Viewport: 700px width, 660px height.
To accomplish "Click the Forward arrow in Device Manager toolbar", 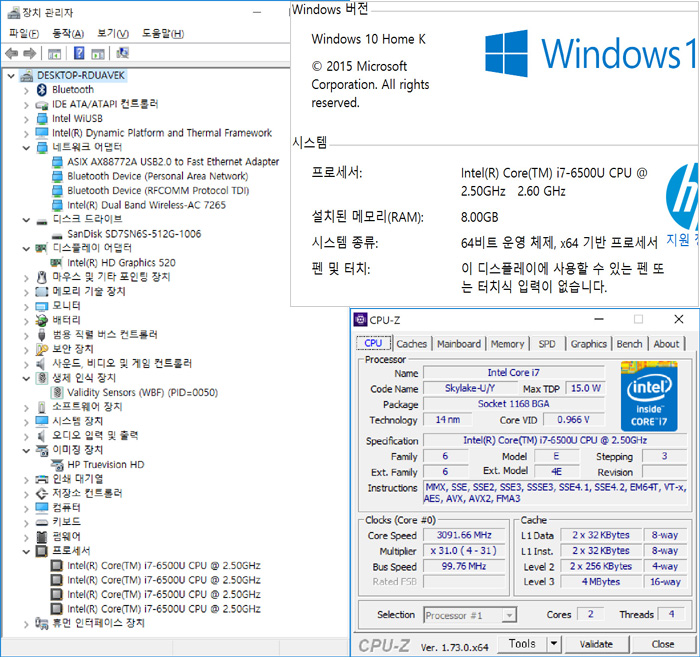I will click(x=29, y=53).
